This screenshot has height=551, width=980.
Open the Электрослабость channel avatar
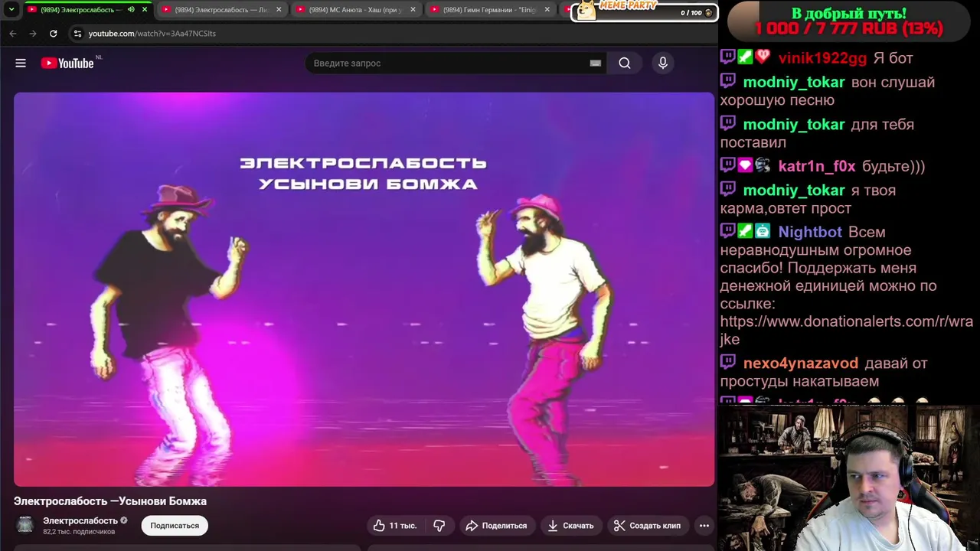click(x=25, y=525)
